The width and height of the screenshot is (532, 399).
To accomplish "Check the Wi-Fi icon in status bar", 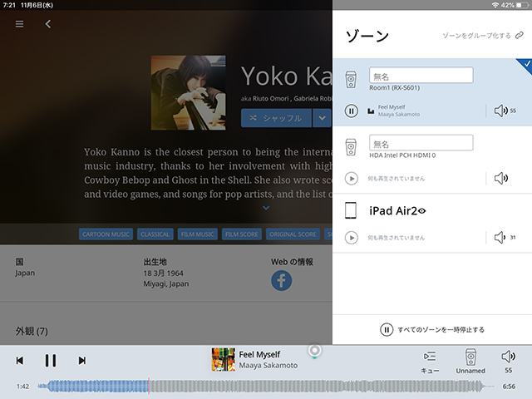I will point(495,5).
